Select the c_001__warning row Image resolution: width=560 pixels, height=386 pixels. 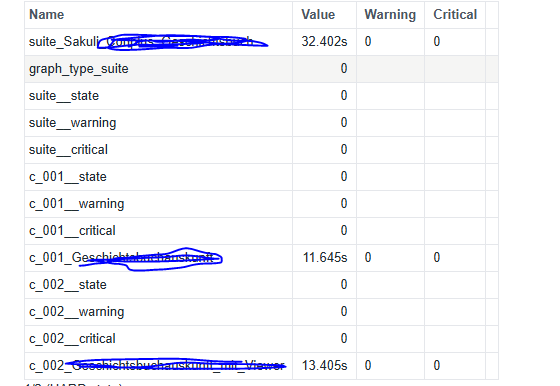pos(261,204)
